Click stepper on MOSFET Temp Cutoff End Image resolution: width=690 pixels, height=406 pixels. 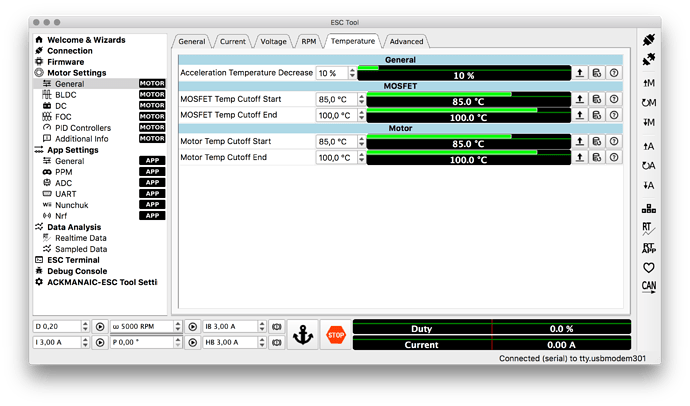coord(361,115)
